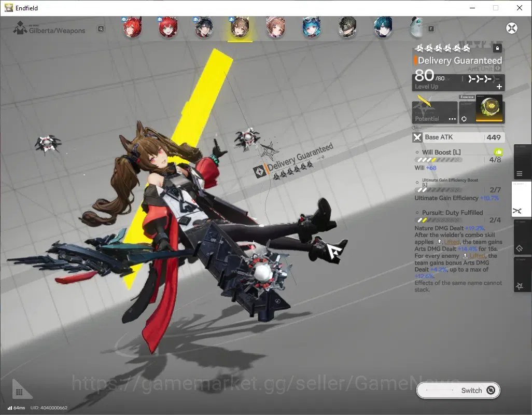
Task: Open the diamond-icon side tab
Action: click(x=522, y=237)
